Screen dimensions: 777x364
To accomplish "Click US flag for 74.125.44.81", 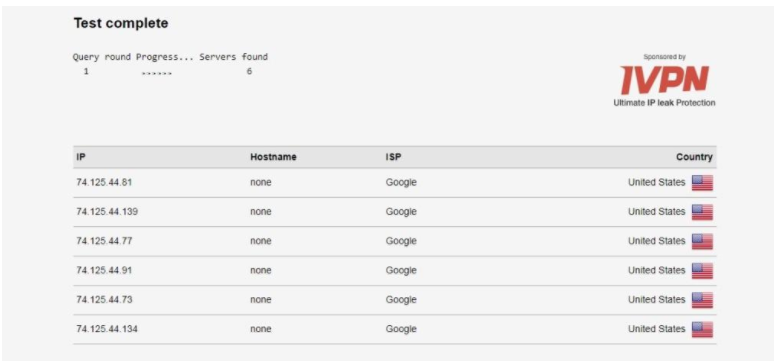I will click(702, 183).
